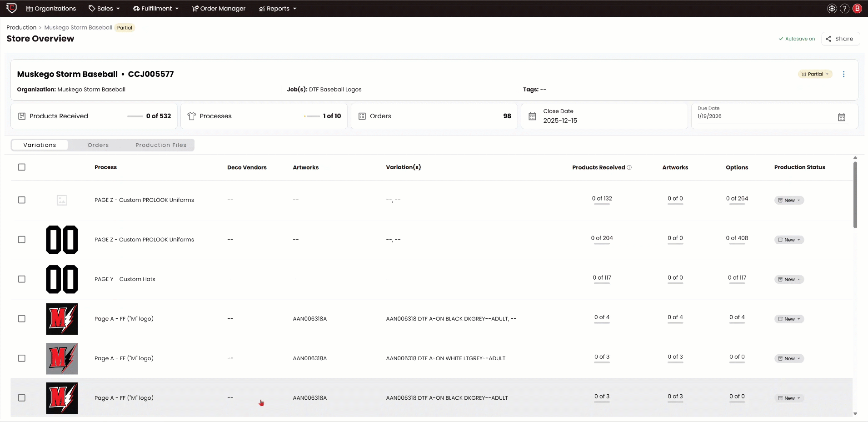The height and width of the screenshot is (422, 868).
Task: Open the kebab menu beside Partial status
Action: [844, 74]
